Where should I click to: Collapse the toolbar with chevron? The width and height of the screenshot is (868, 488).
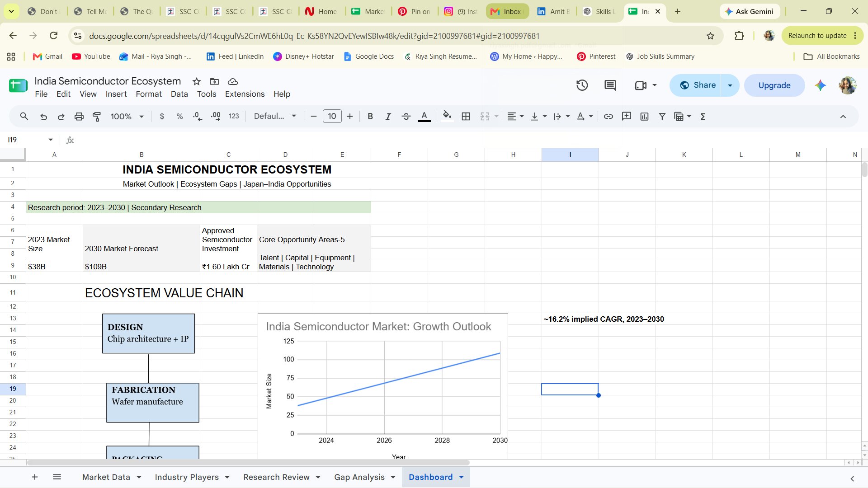(843, 117)
